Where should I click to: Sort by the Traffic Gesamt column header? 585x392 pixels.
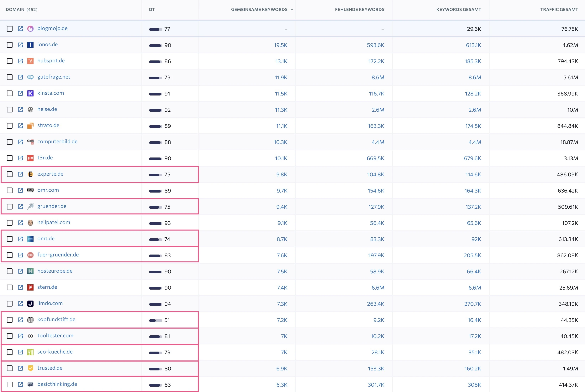tap(559, 9)
